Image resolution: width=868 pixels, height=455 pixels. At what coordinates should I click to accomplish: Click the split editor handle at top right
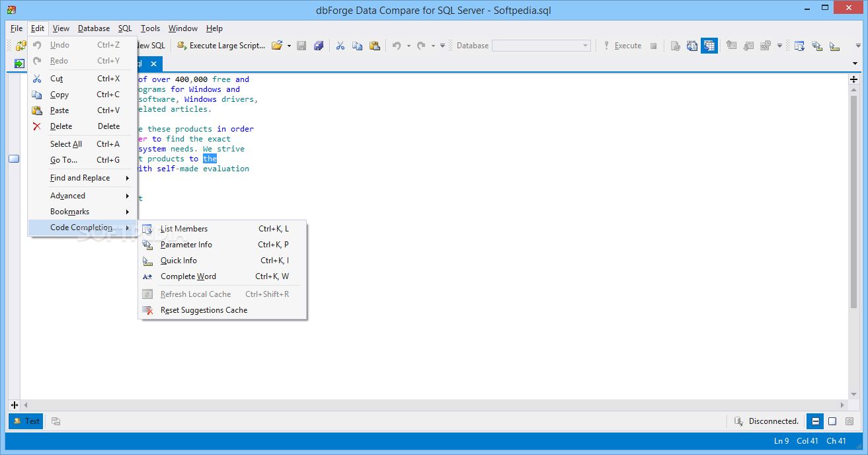(853, 79)
